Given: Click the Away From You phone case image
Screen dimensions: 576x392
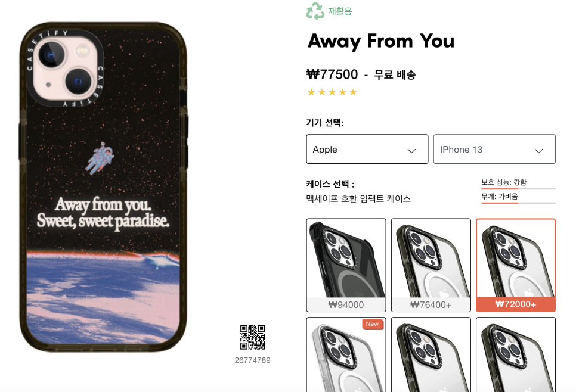Looking at the screenshot, I should [x=103, y=187].
